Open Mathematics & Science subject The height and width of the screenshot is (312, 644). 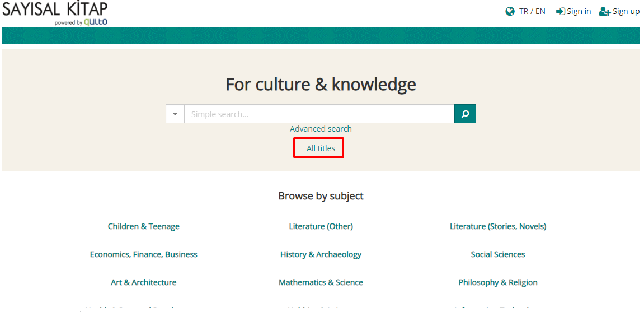pos(321,282)
